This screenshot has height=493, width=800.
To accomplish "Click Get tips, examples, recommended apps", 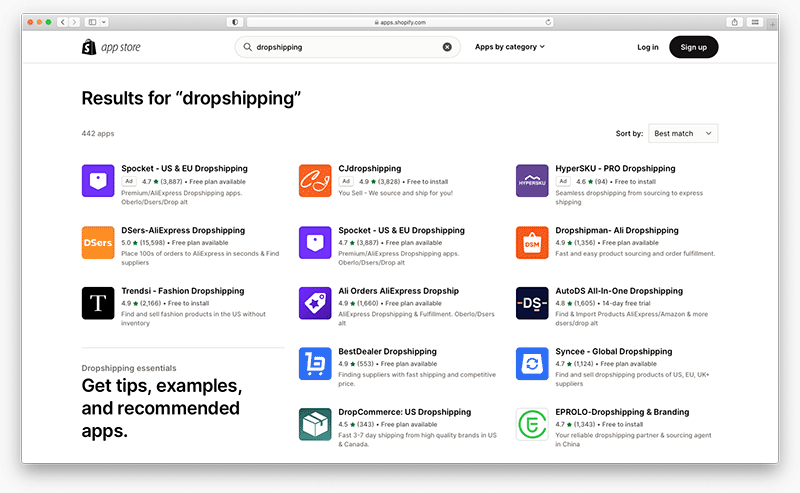I will [161, 408].
